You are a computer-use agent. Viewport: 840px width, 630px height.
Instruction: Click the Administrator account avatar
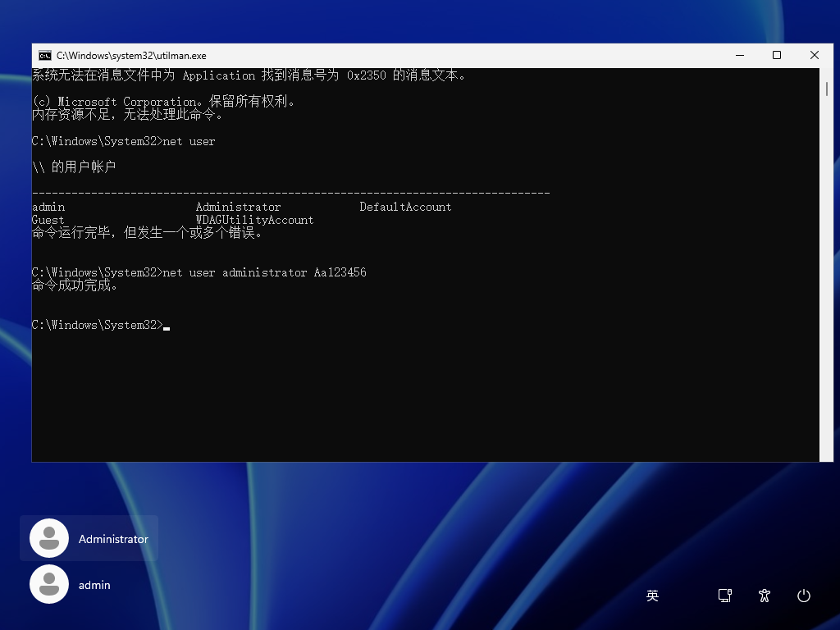[49, 538]
